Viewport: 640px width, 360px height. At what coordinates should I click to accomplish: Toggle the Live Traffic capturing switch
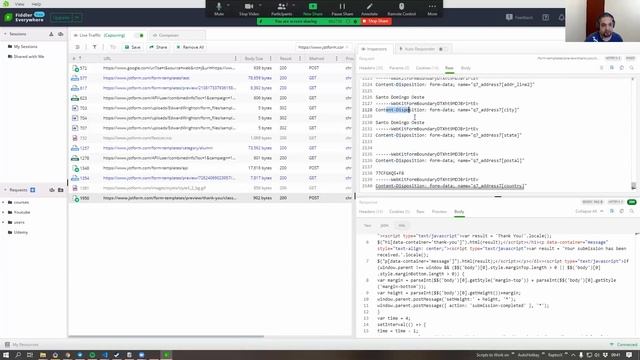(x=139, y=36)
